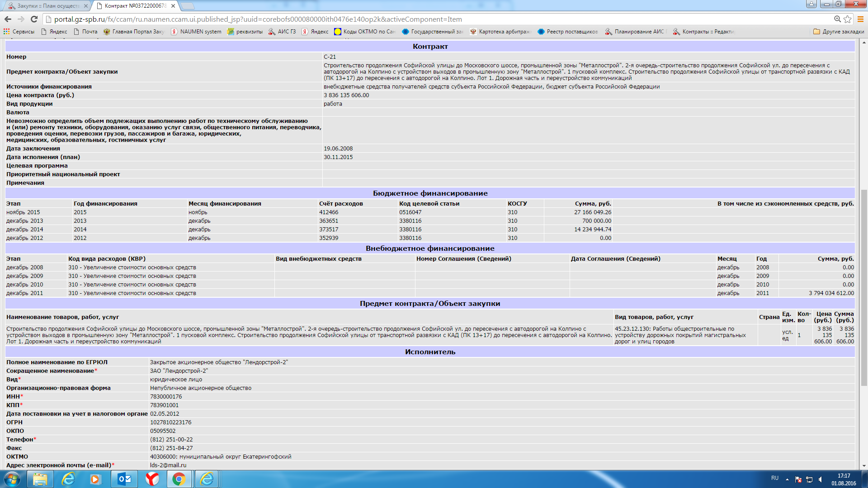Click the page vertical scrollbar

click(x=864, y=287)
